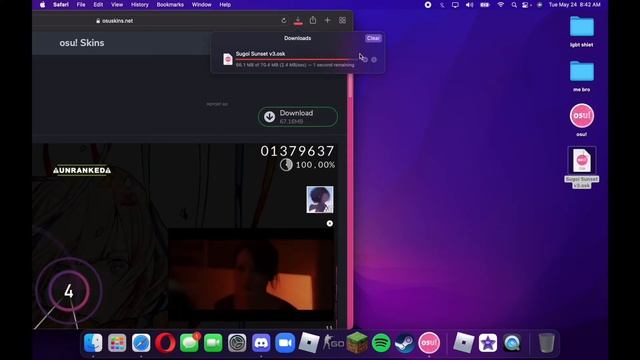Open Roblox next to Zoom in Dock
This screenshot has height=360, width=640.
309,343
